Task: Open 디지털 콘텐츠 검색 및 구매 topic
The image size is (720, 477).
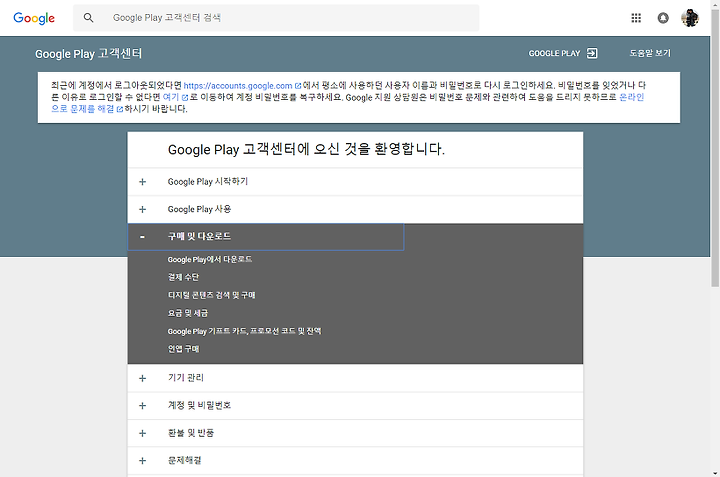Action: click(211, 295)
